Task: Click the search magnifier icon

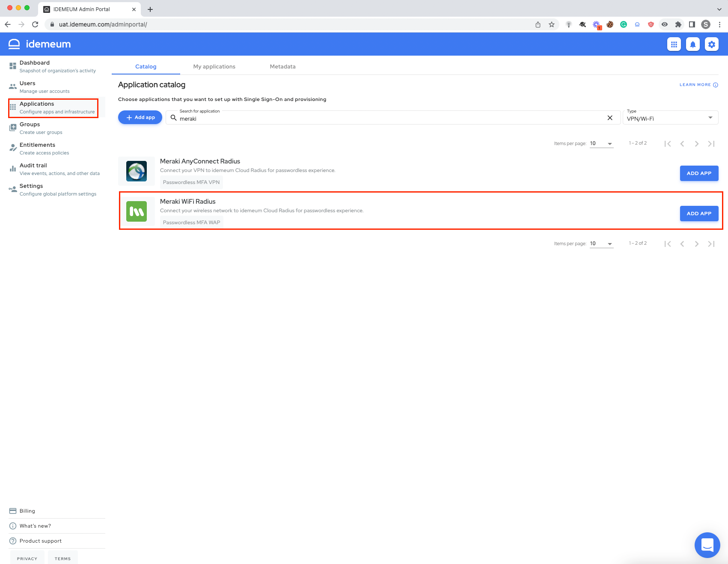Action: (x=174, y=117)
